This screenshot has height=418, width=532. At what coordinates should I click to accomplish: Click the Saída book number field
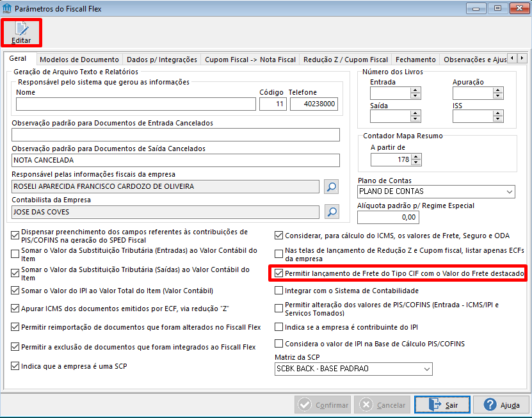391,117
